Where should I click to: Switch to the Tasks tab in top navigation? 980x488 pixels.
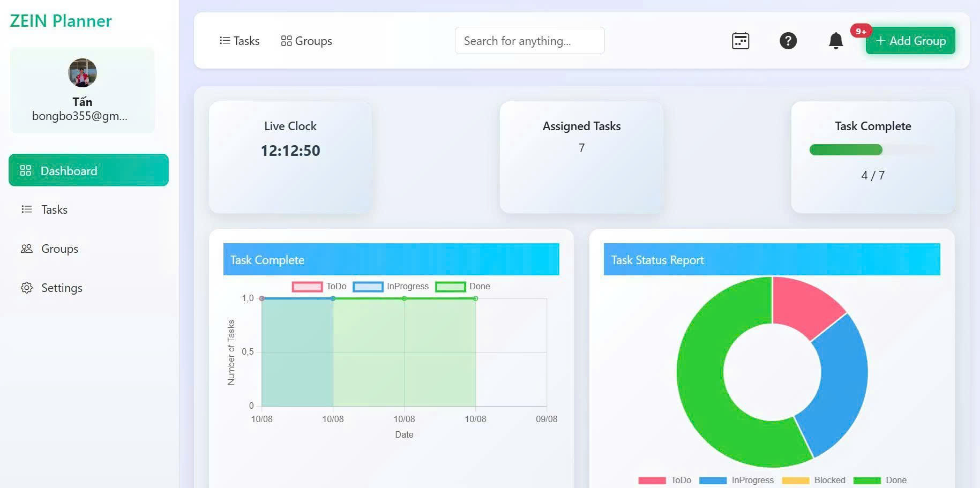point(240,40)
